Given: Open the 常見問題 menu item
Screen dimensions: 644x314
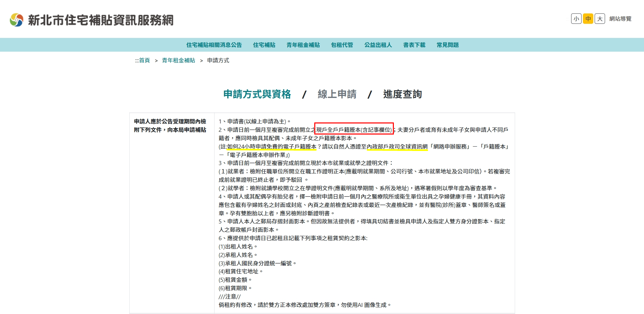Looking at the screenshot, I should pos(448,45).
